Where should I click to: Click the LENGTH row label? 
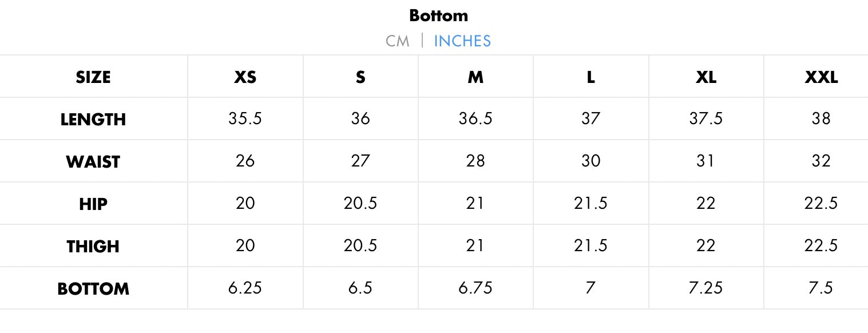(x=93, y=120)
